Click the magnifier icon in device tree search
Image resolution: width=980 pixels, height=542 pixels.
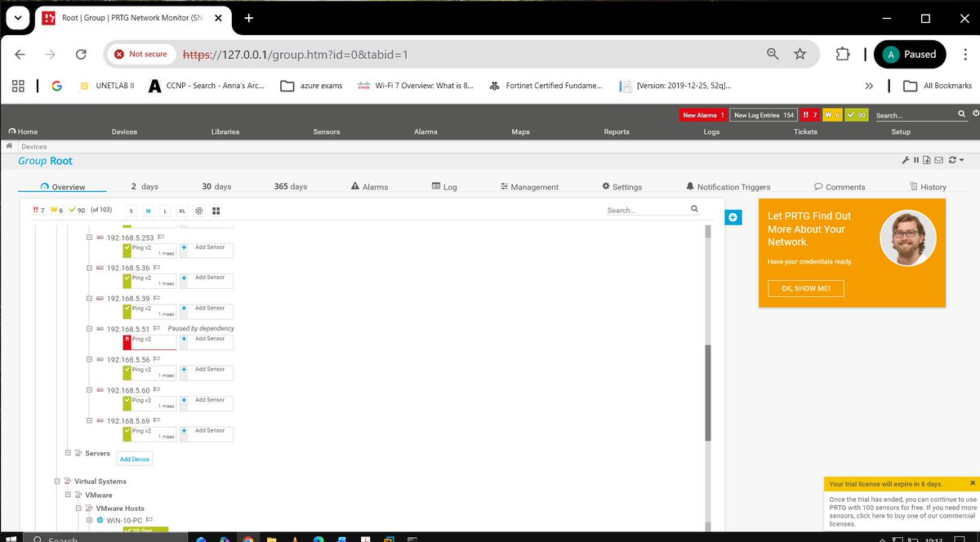(695, 209)
